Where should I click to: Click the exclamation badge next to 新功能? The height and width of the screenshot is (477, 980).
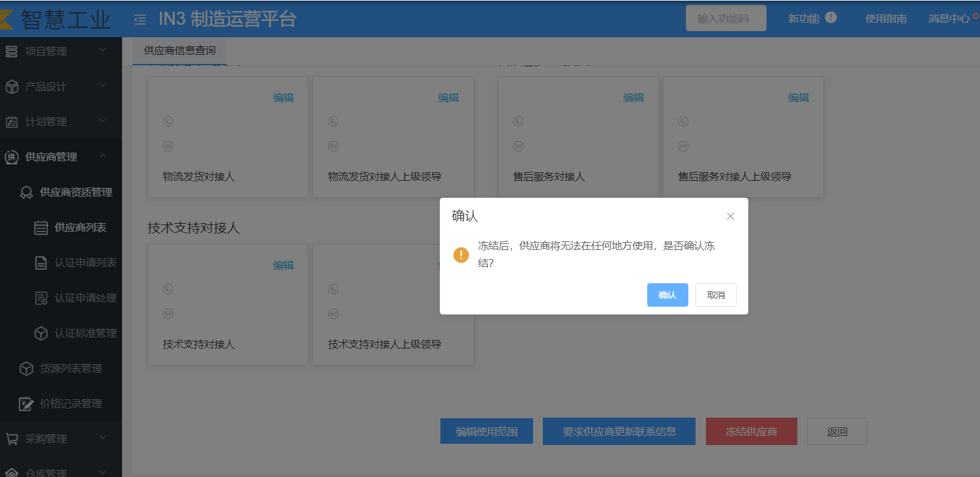click(831, 18)
